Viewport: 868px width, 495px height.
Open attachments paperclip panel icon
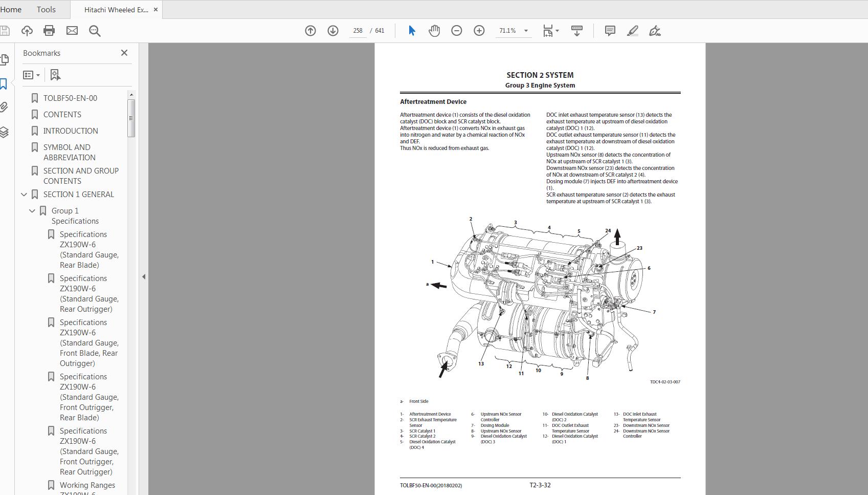(4, 107)
